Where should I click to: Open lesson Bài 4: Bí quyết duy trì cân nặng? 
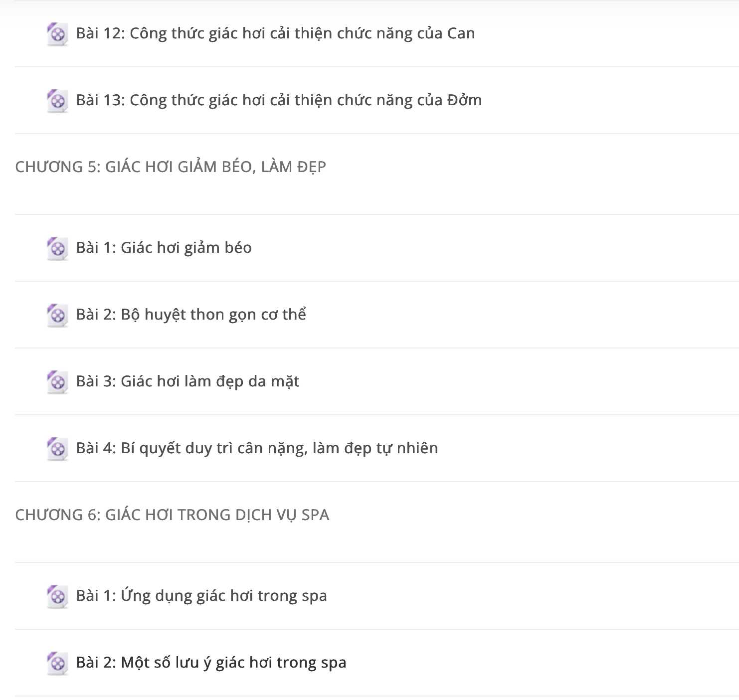point(257,448)
